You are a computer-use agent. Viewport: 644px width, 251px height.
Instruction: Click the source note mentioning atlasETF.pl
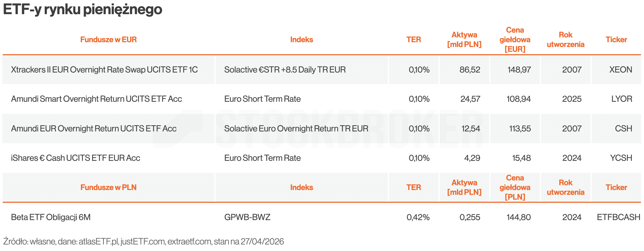[143, 241]
